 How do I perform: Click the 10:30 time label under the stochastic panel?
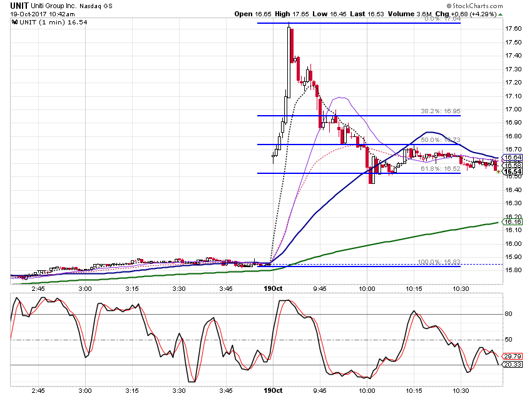tap(461, 391)
